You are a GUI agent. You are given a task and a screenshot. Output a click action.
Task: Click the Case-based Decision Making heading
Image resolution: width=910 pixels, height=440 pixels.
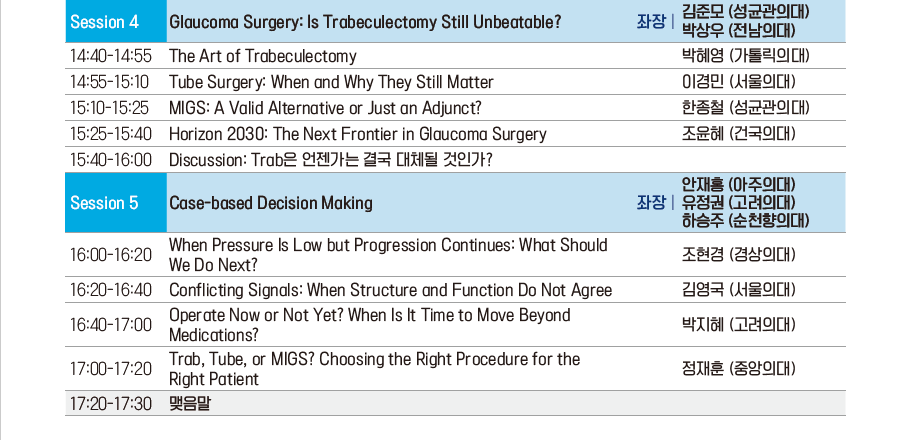click(x=270, y=203)
